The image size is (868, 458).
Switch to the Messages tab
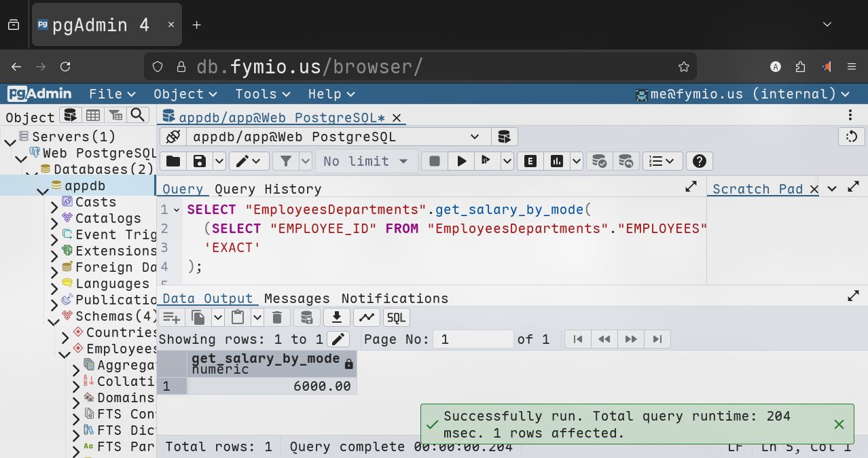pos(297,298)
